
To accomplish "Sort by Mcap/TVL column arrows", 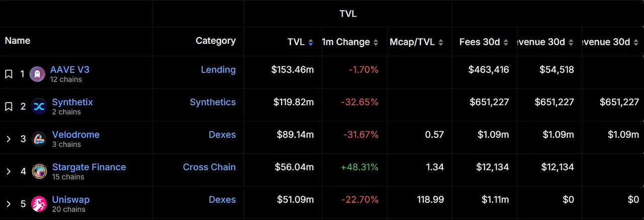I will [441, 42].
